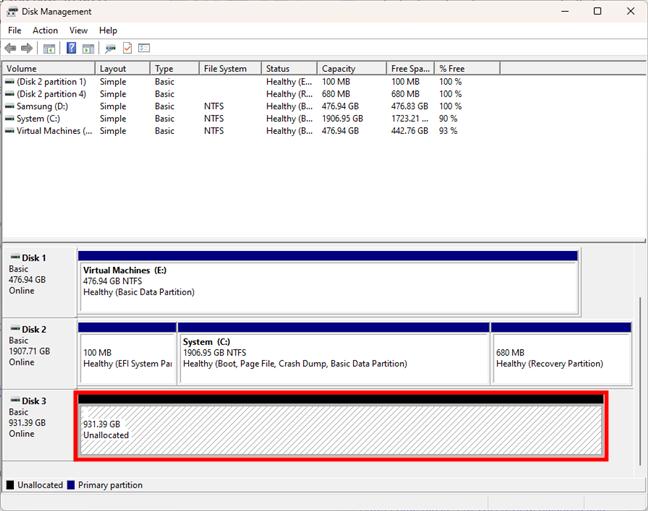Click the Show/Hide Action Pane icon

[88, 48]
